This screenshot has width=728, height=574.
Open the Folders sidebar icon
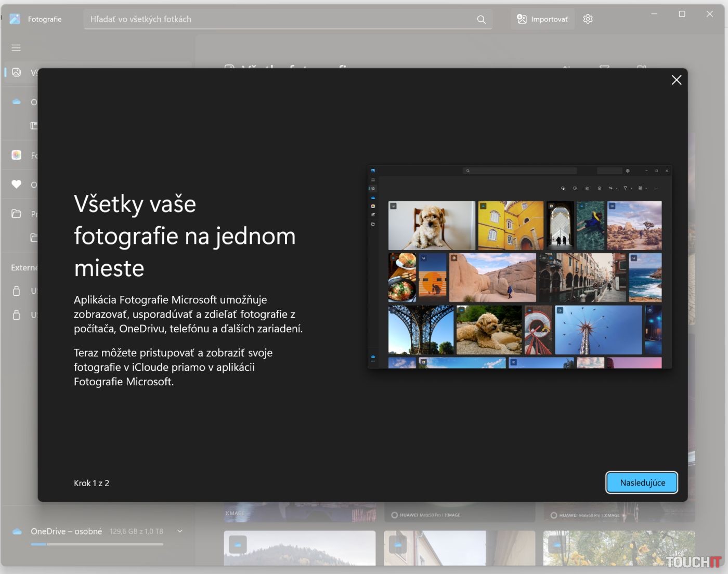tap(17, 214)
